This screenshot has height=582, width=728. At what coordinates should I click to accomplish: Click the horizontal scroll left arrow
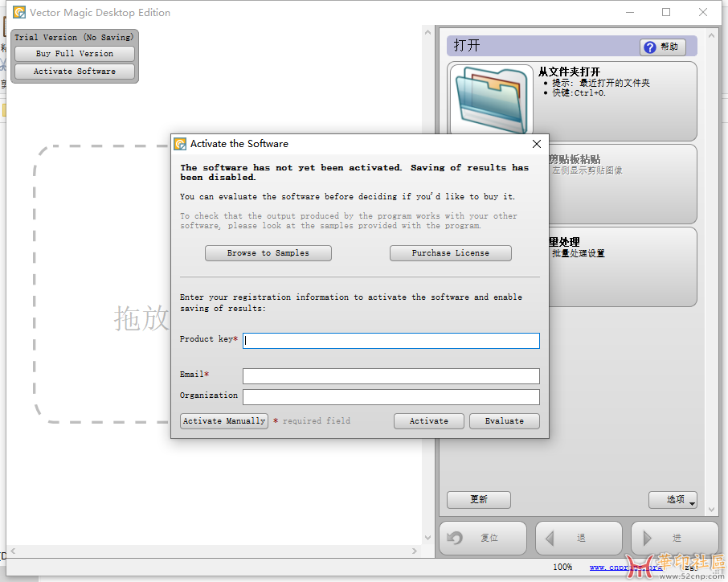pos(13,551)
